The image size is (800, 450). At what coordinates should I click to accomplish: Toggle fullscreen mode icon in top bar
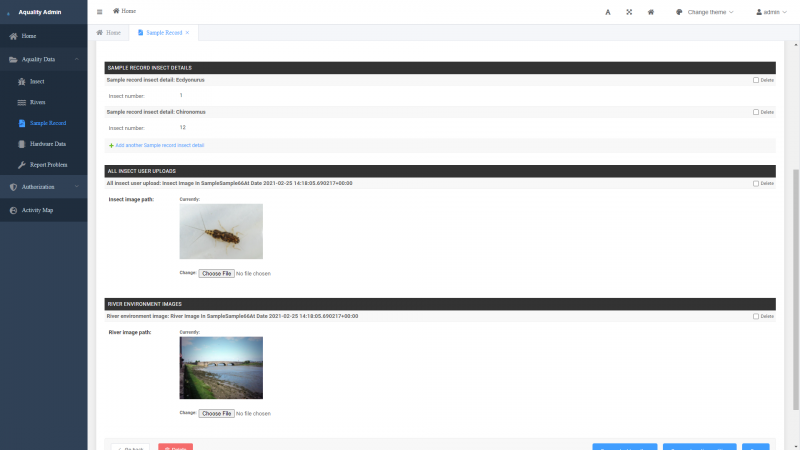pyautogui.click(x=629, y=12)
